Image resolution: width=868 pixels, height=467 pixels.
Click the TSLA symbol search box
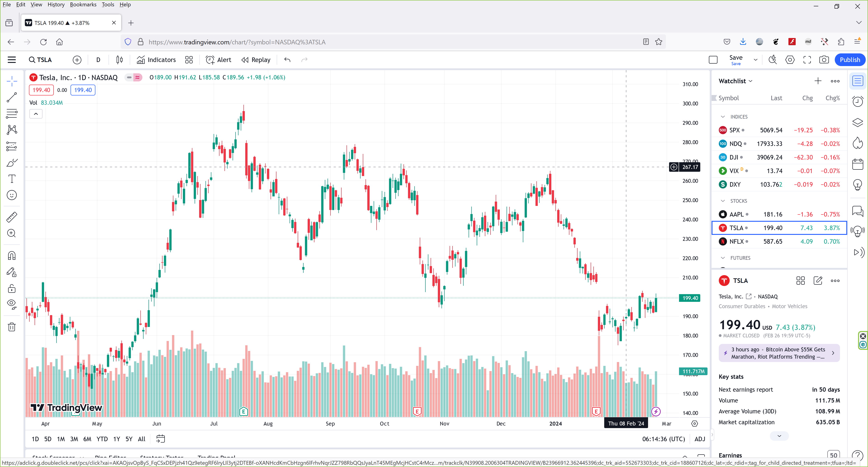point(40,60)
